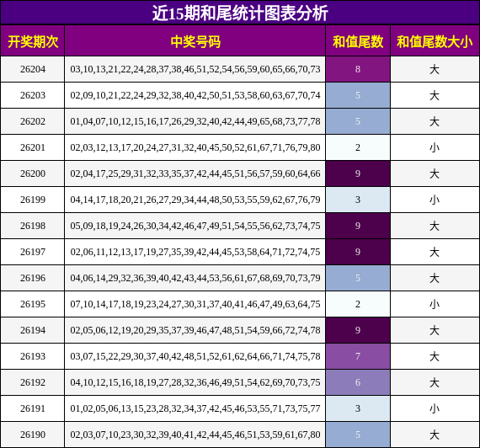Click the 大 size cell in row 26197
Screen dimensions: 480x448
pos(435,252)
